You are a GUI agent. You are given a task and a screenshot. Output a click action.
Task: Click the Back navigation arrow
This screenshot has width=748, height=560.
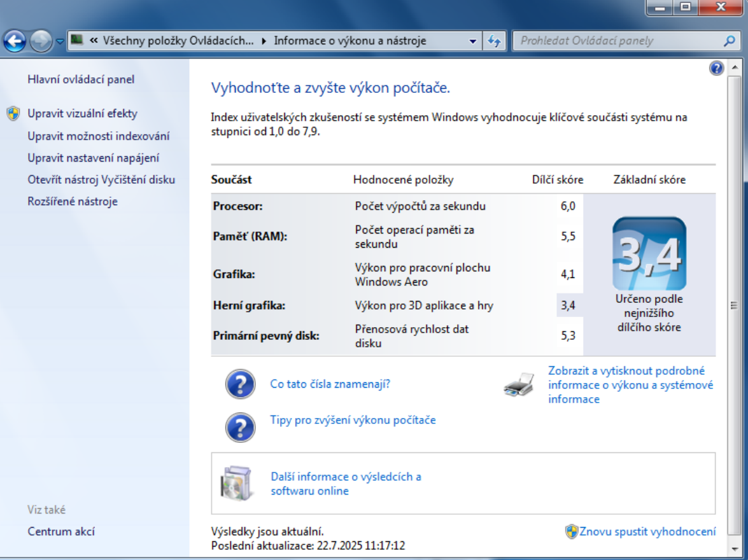[x=13, y=40]
